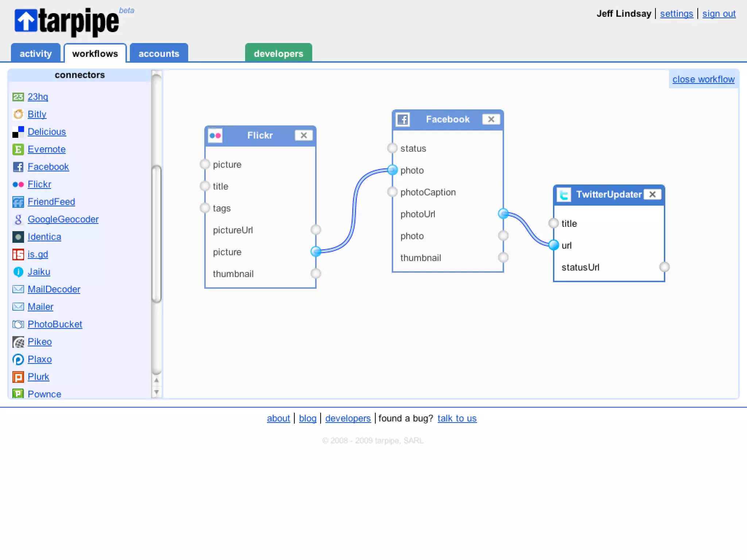This screenshot has width=747, height=560.
Task: Click the Flickr picture input port
Action: click(205, 164)
